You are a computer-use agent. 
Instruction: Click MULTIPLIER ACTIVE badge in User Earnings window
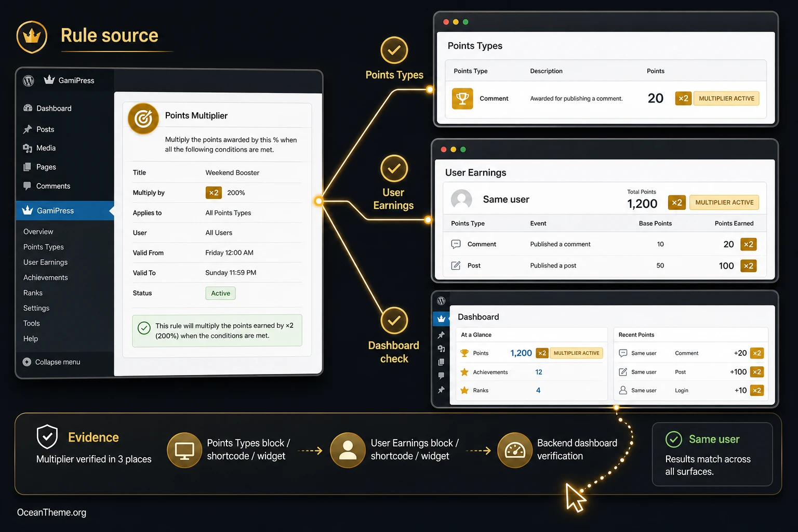[724, 203]
